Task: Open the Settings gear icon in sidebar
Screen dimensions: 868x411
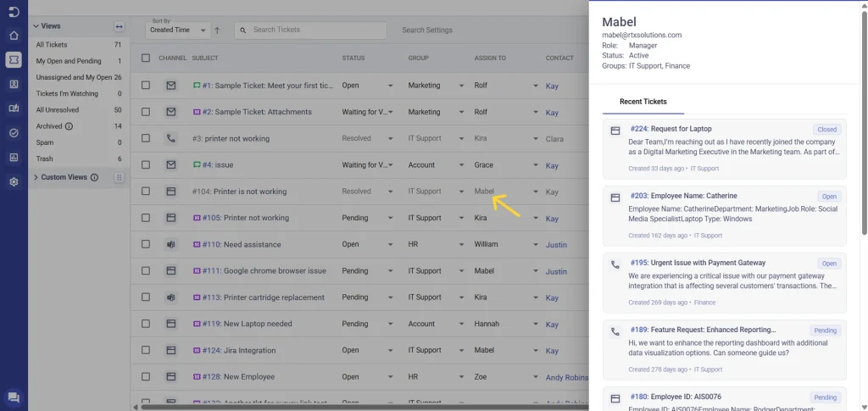Action: click(x=14, y=181)
